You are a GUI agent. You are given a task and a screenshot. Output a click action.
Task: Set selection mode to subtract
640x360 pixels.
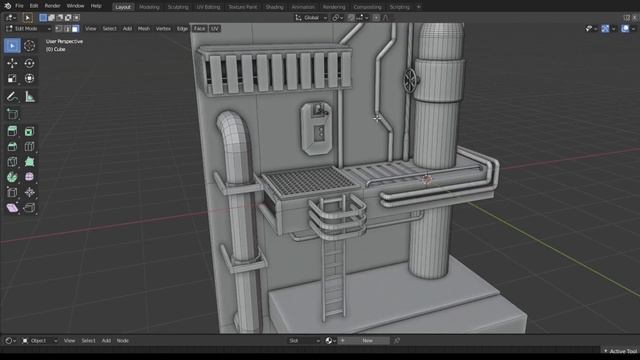click(x=60, y=18)
